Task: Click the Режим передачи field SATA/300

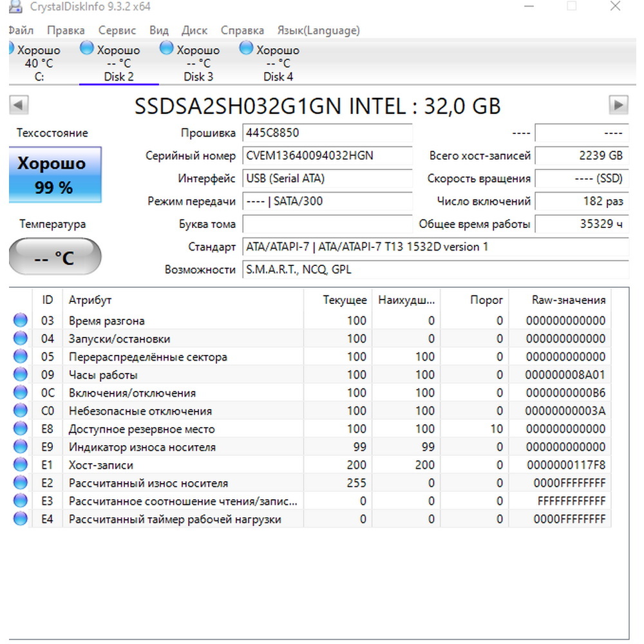Action: pos(327,201)
